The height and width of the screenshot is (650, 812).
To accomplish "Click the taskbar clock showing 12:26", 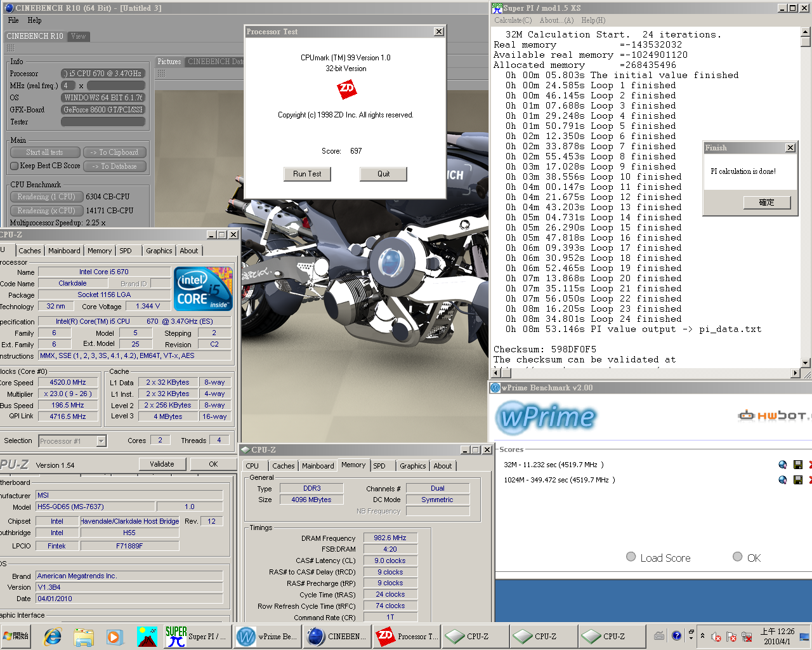I will (x=778, y=636).
